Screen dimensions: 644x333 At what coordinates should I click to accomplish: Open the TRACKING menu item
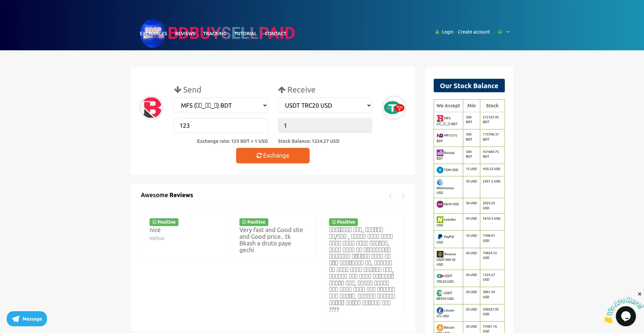pyautogui.click(x=215, y=34)
